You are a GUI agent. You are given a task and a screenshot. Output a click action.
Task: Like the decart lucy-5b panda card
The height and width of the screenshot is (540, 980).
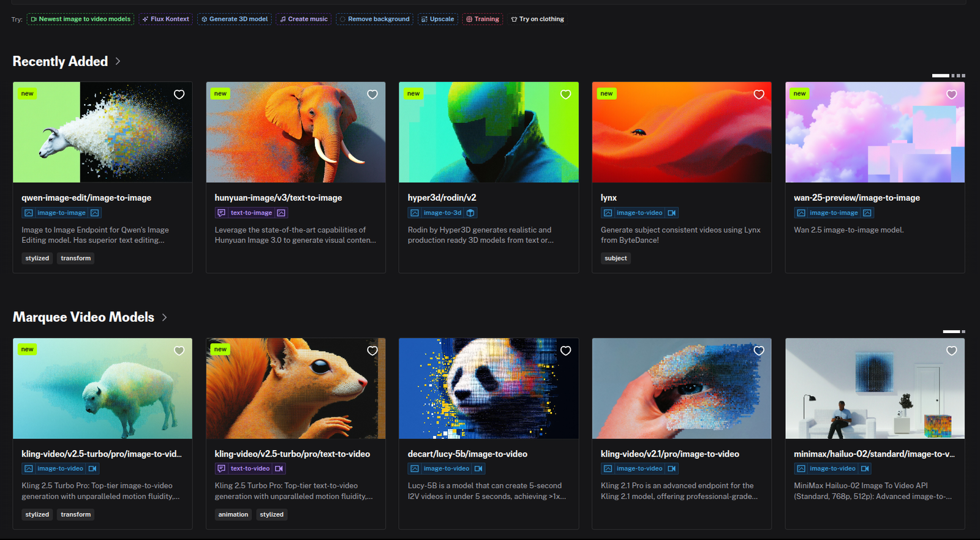[565, 351]
